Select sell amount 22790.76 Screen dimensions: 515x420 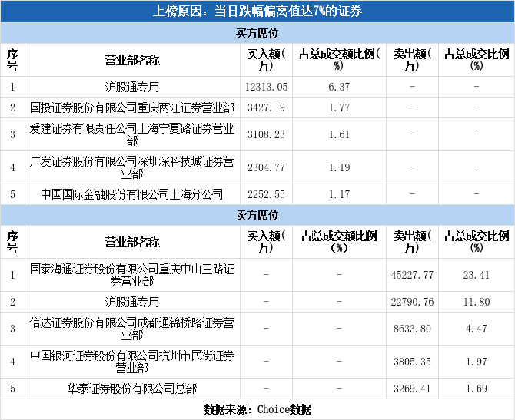pyautogui.click(x=412, y=302)
